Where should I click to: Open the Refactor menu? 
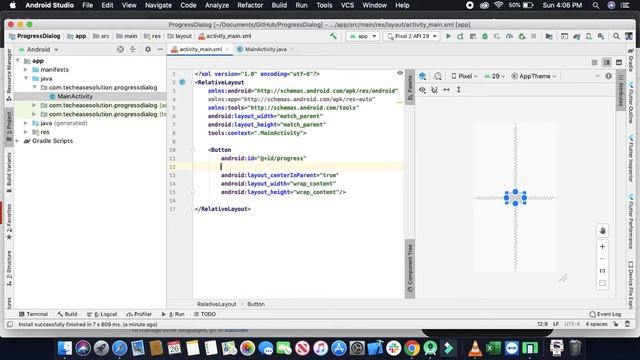(250, 5)
